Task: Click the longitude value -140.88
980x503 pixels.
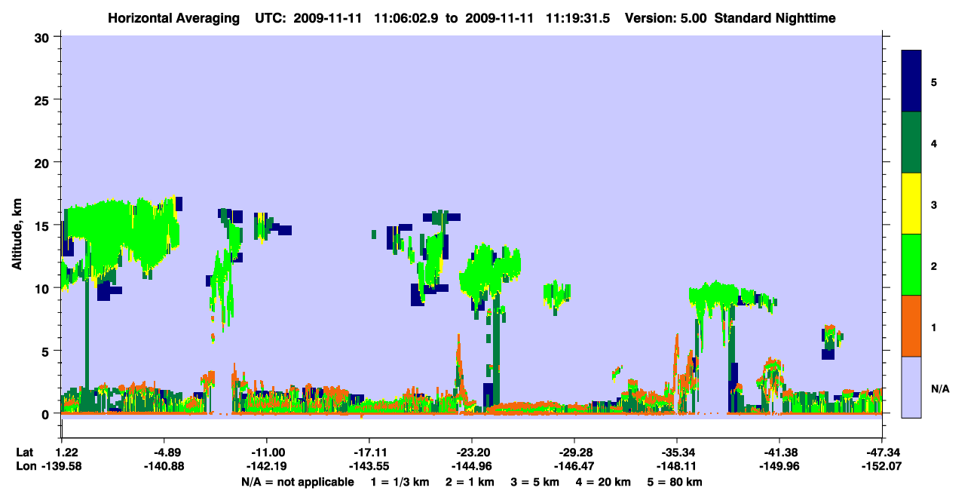Action: coord(164,466)
